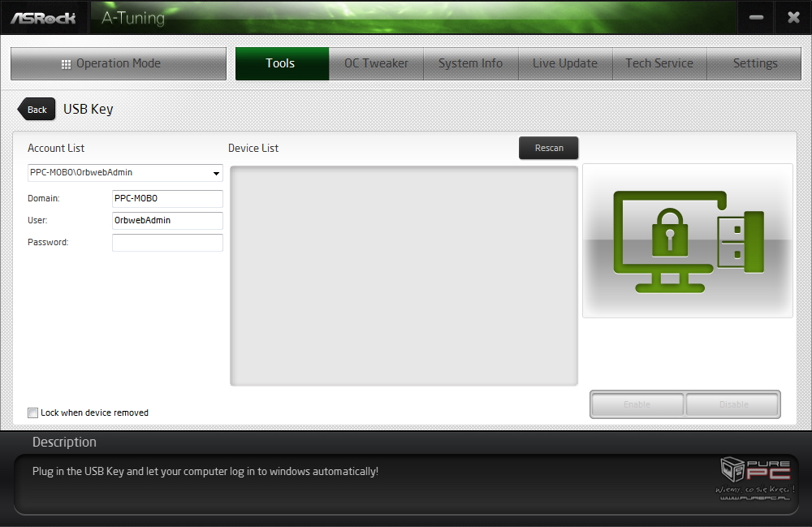Click the PurePC watermark logo
Image resolution: width=812 pixels, height=527 pixels.
tap(755, 477)
